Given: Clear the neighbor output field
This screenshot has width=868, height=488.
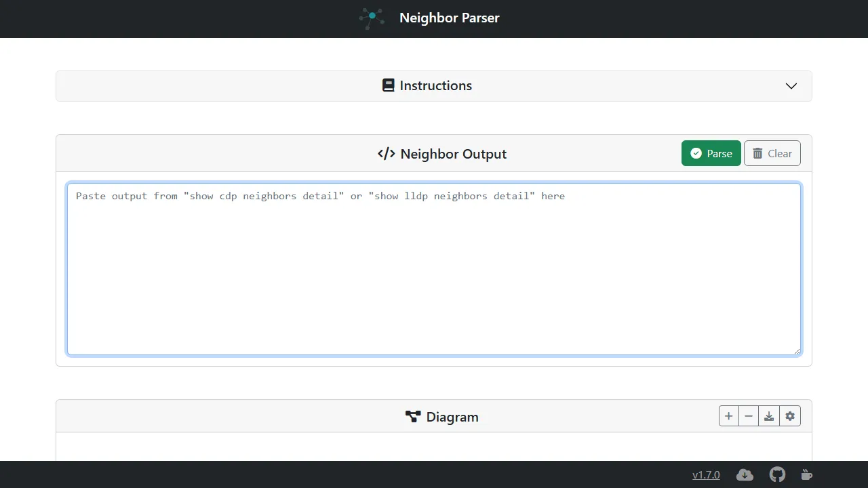Looking at the screenshot, I should point(772,153).
